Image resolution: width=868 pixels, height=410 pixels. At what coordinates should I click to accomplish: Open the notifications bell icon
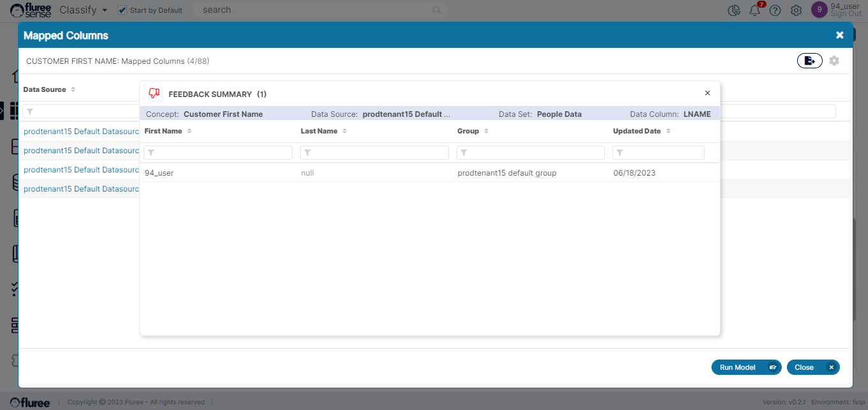[754, 10]
